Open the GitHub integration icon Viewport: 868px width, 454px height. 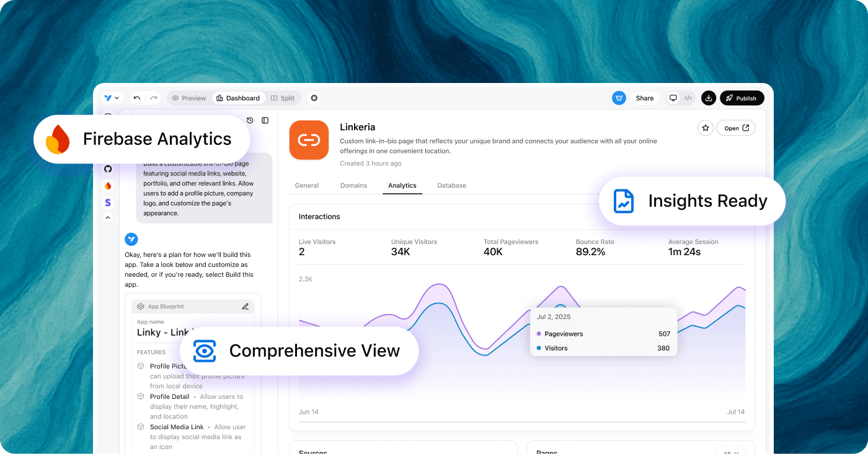pos(108,169)
